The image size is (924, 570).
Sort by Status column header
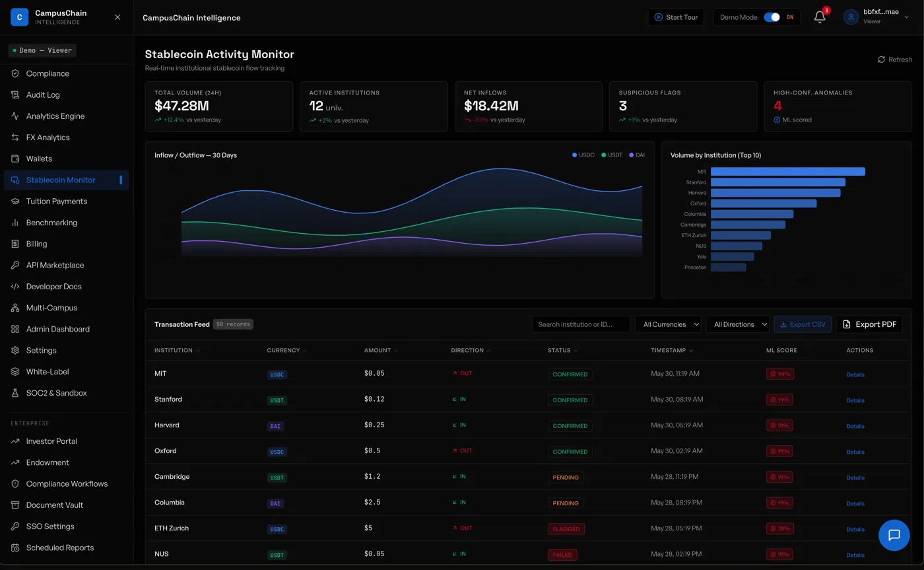click(563, 350)
